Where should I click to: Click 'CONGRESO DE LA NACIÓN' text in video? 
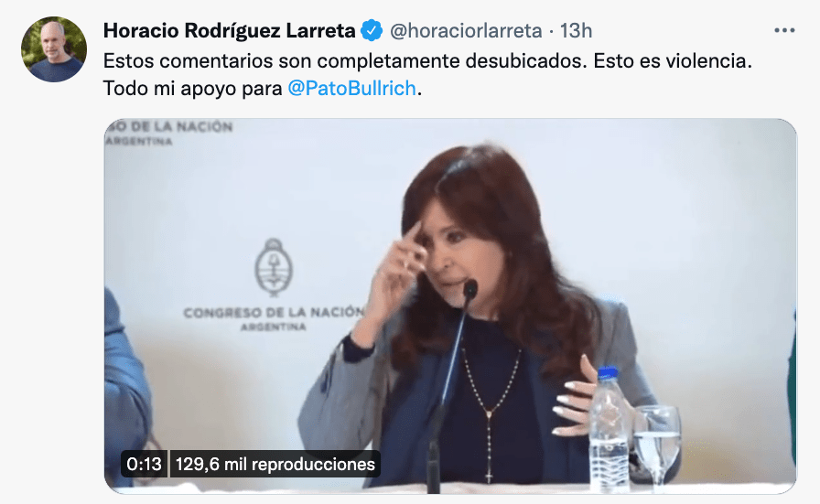pos(274,313)
